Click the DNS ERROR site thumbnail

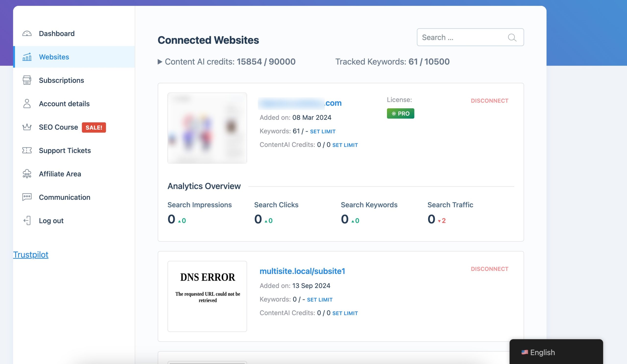point(207,296)
